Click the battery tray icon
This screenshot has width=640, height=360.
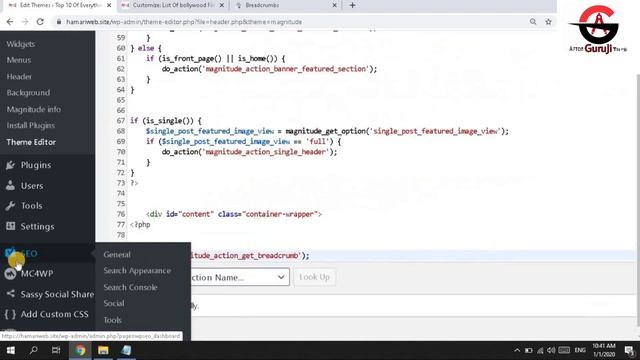tap(529, 350)
